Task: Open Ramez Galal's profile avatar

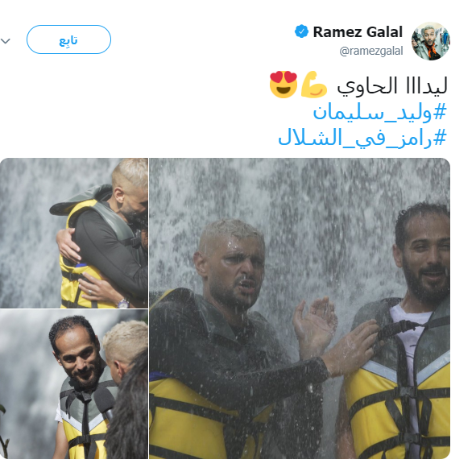Action: (430, 41)
